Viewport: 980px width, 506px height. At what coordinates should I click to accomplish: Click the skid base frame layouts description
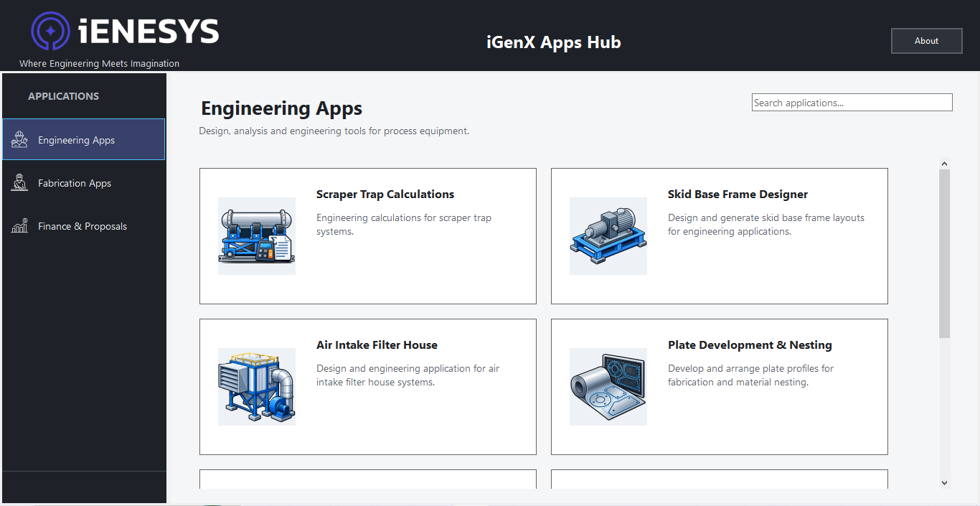[766, 225]
